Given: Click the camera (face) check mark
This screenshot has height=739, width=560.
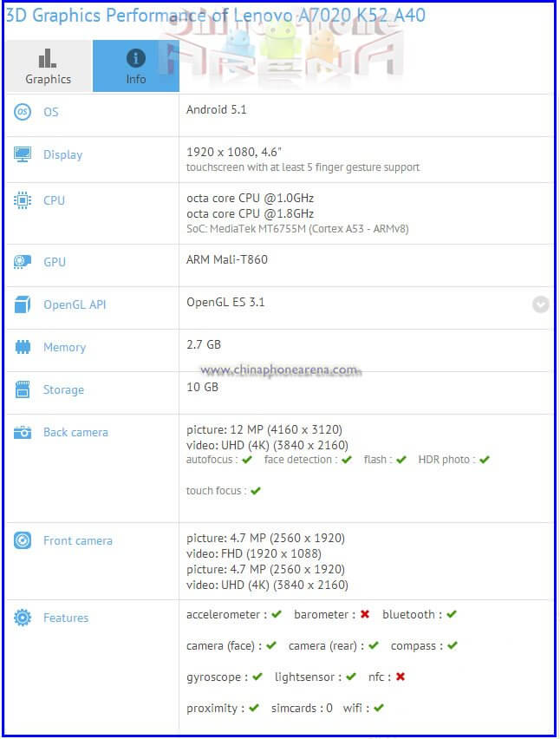Looking at the screenshot, I should [271, 645].
